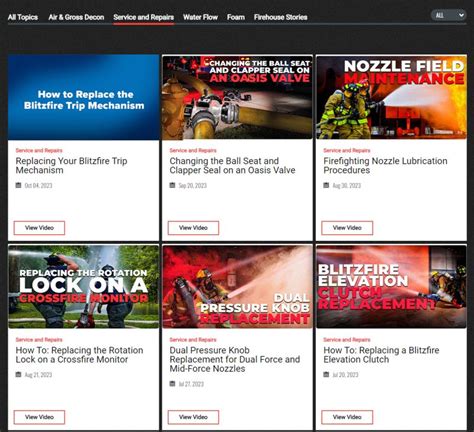Open the Water Flow tab
The image size is (474, 432).
[200, 17]
